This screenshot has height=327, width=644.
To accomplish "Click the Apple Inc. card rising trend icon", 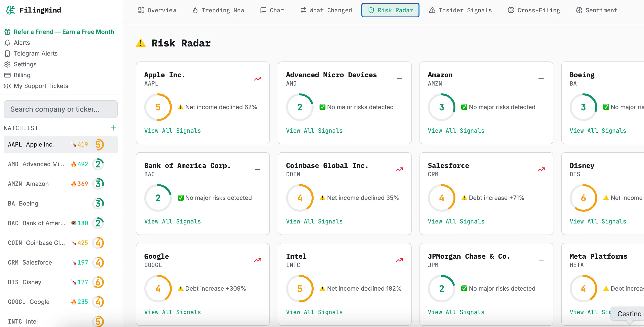I will [x=258, y=79].
